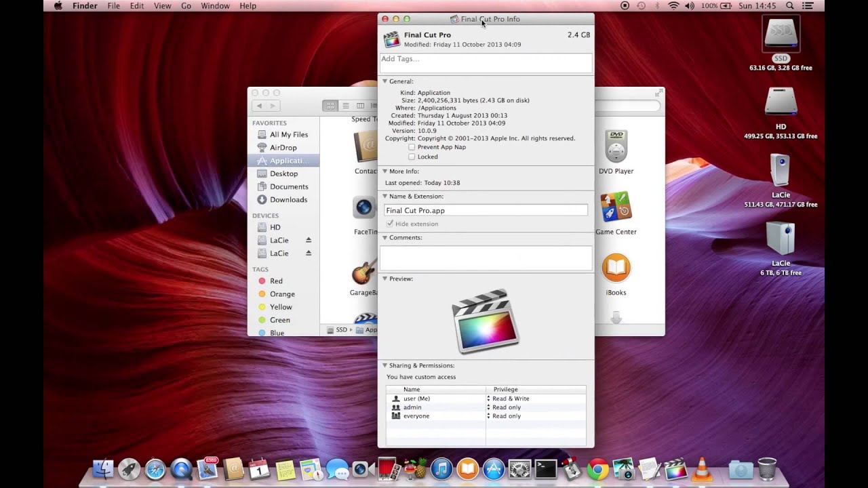The image size is (868, 488).
Task: Open AirDrop in Finder sidebar
Action: (283, 148)
